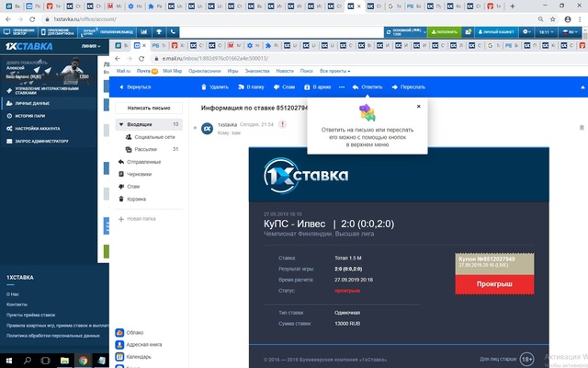The image size is (588, 368).
Task: Reload the inner mail.ru browser page
Action: (141, 59)
